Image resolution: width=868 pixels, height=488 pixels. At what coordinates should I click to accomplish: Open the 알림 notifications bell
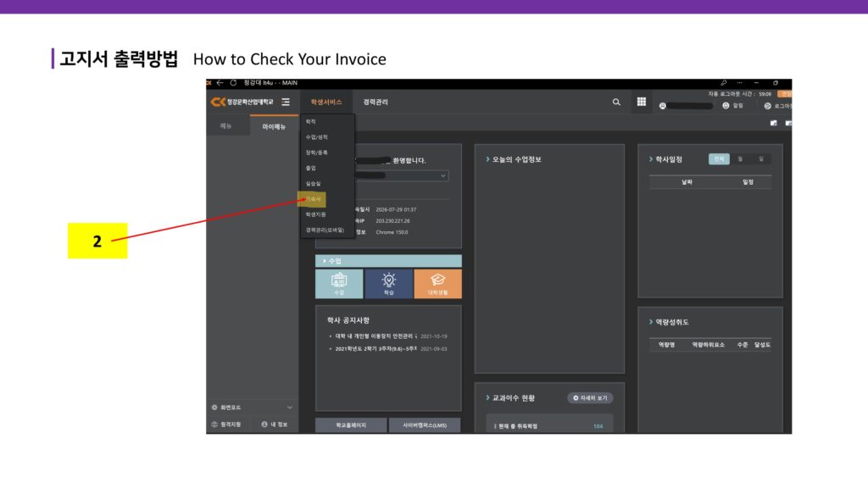click(x=726, y=106)
